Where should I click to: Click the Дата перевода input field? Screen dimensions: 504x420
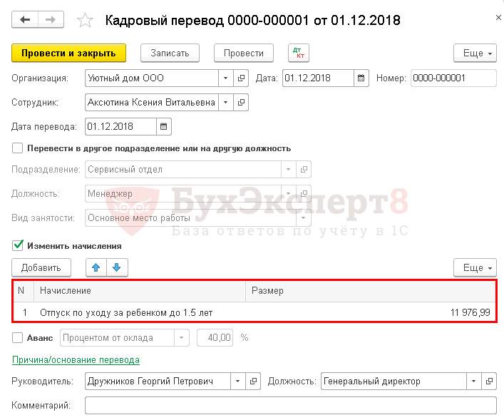click(121, 126)
